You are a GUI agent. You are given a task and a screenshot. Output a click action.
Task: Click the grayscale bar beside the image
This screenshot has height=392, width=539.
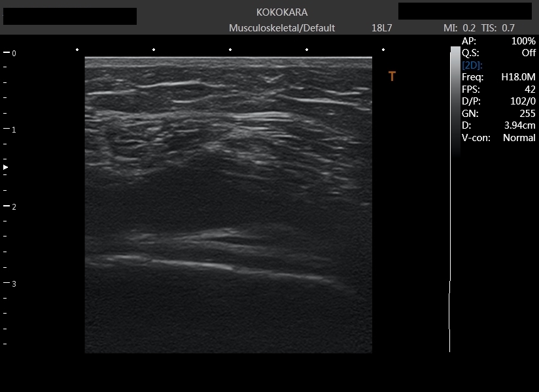455,102
